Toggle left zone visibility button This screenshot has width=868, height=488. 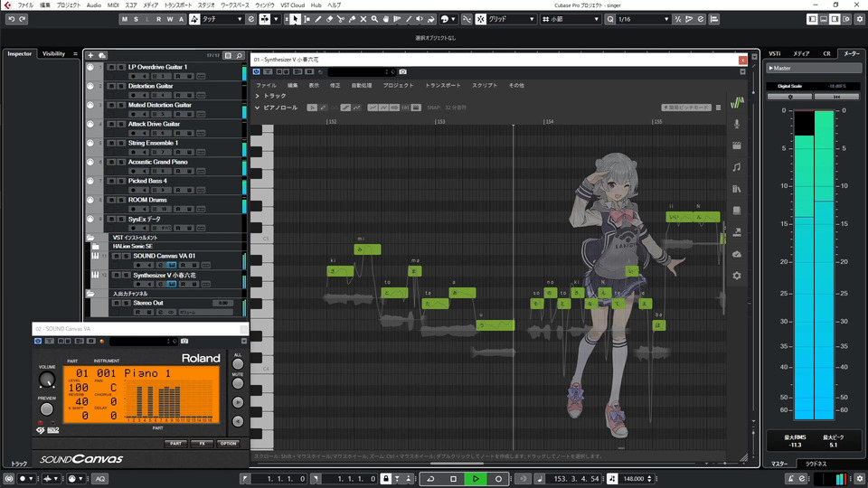812,19
